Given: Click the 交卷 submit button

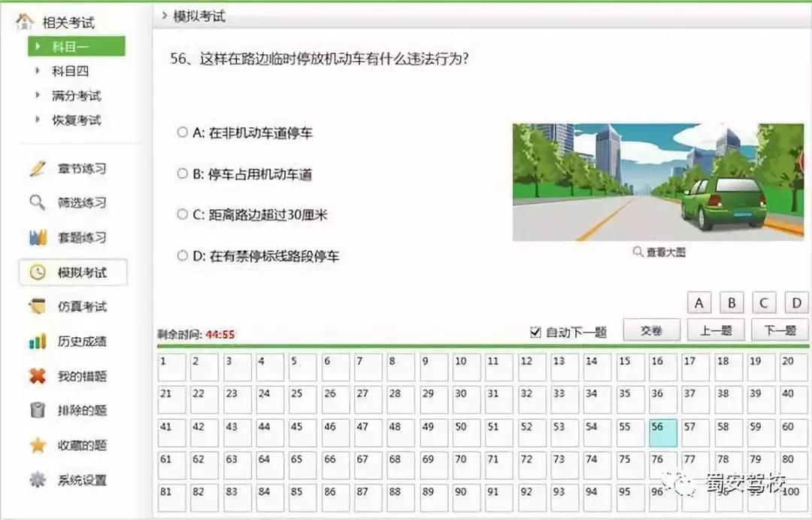Looking at the screenshot, I should tap(651, 330).
